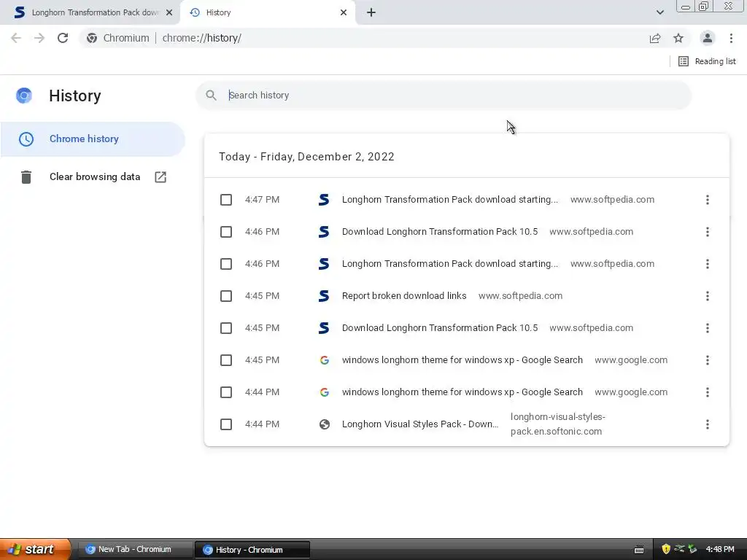This screenshot has width=747, height=560.
Task: Check the box for 4:46 PM download starting entry
Action: pyautogui.click(x=226, y=264)
